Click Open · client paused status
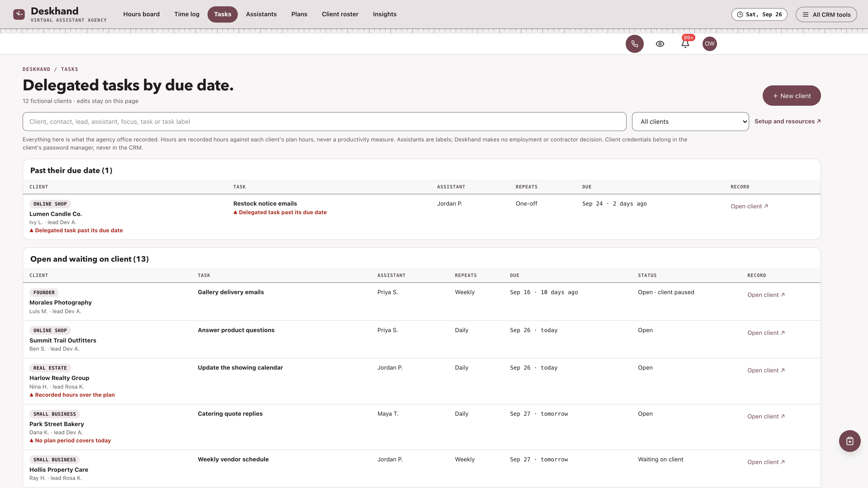 (666, 292)
